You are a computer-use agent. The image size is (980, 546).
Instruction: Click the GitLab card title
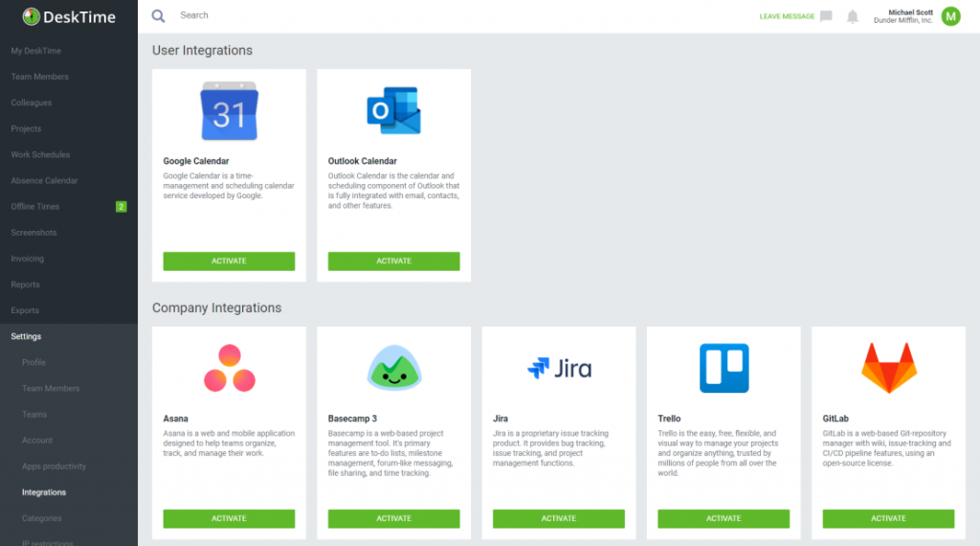coord(835,419)
